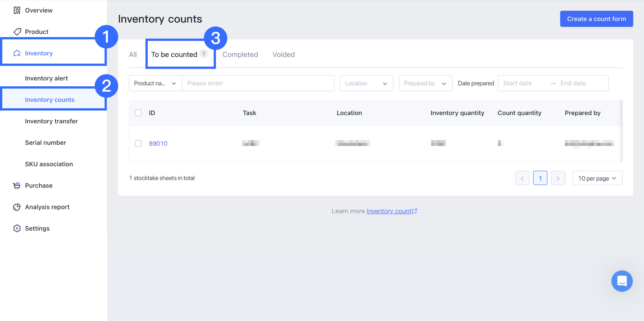Open count sheet ID 89010 link
Image resolution: width=644 pixels, height=321 pixels.
158,143
